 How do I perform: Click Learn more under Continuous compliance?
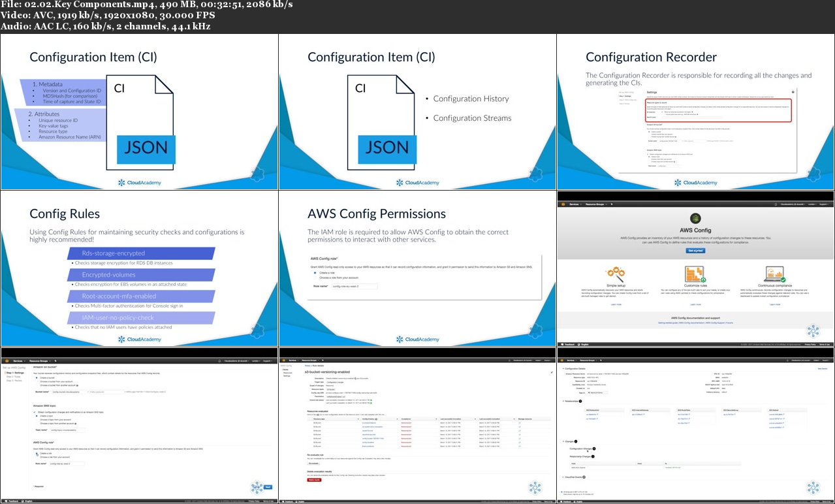pyautogui.click(x=775, y=304)
